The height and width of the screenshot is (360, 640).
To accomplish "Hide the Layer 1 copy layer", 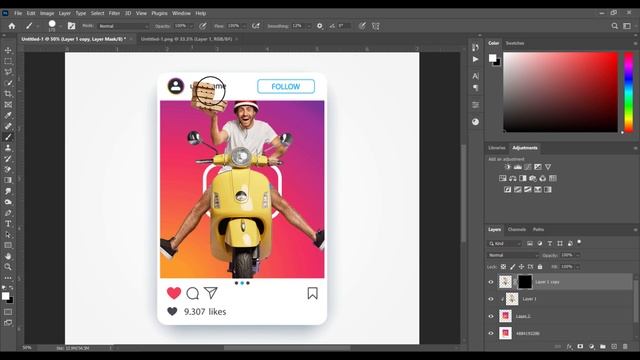I will pos(491,282).
